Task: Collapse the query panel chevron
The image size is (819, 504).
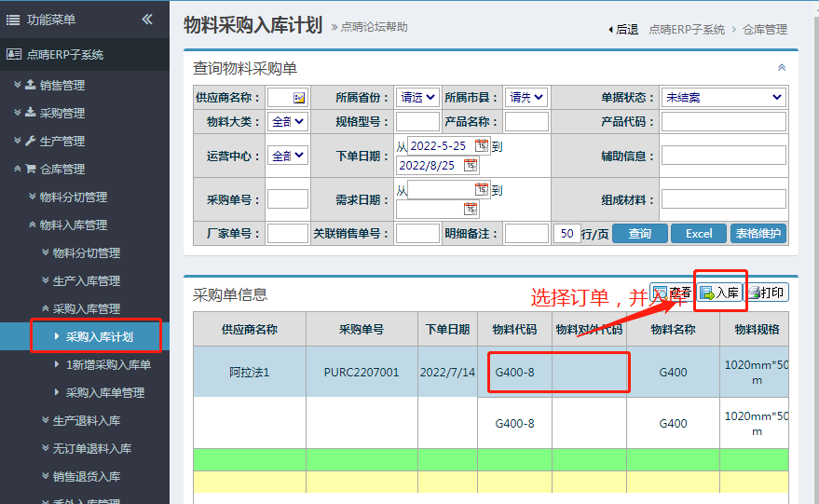Action: click(782, 67)
